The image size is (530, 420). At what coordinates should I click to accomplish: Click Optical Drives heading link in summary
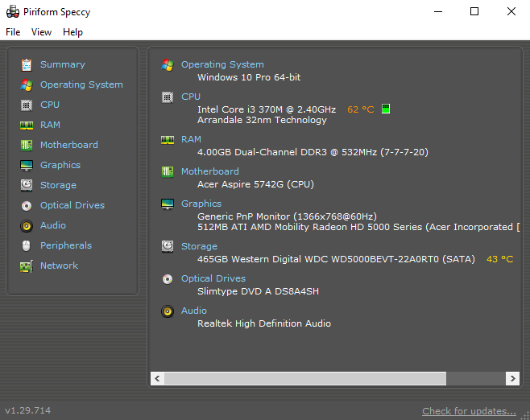click(213, 278)
